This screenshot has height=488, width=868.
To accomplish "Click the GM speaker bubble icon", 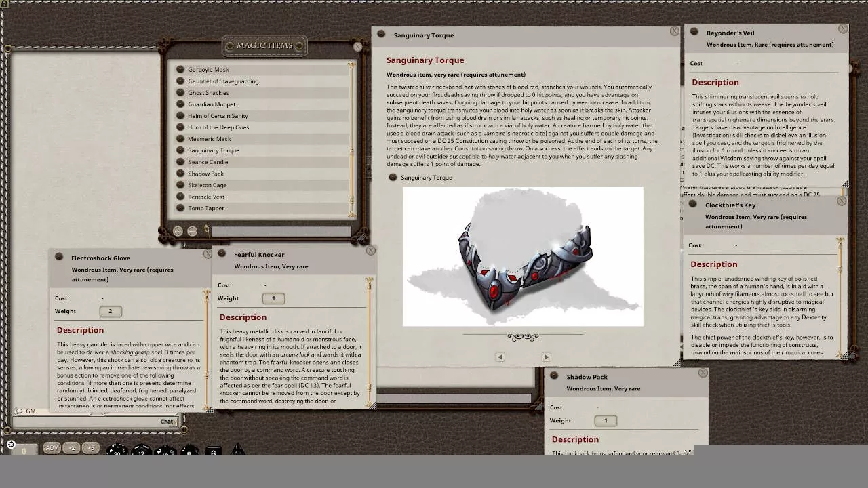I will [x=18, y=411].
